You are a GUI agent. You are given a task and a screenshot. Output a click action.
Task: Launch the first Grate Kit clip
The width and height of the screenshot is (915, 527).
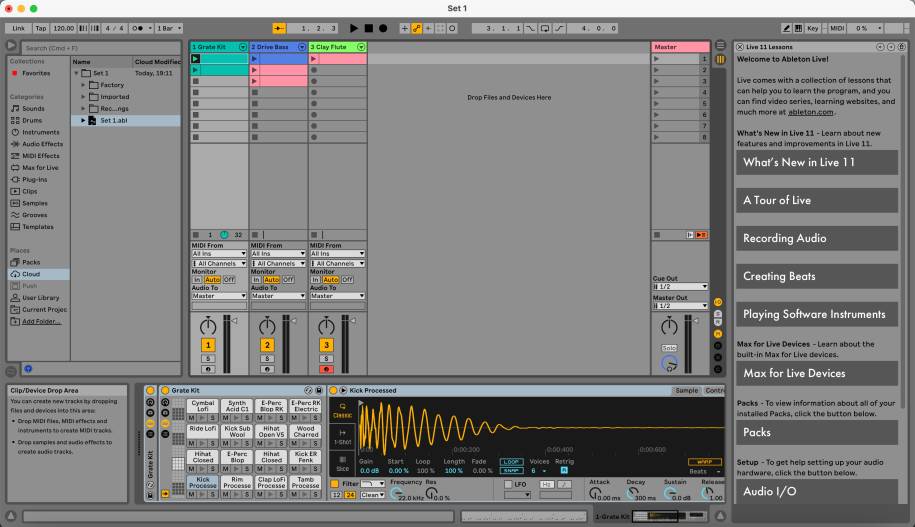pyautogui.click(x=195, y=58)
